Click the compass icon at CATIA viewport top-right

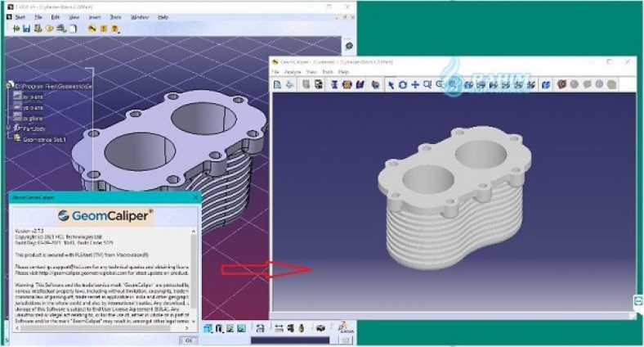pos(349,46)
